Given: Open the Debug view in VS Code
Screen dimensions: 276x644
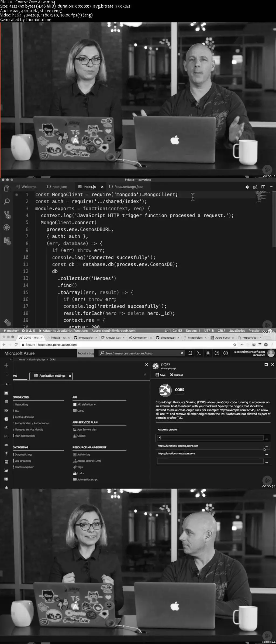Looking at the screenshot, I should 7,227.
